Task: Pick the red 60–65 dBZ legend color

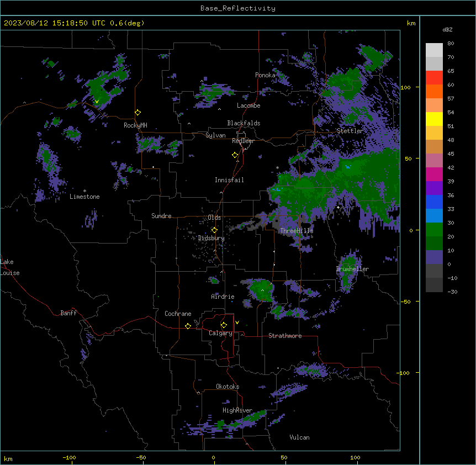Action: tap(434, 78)
